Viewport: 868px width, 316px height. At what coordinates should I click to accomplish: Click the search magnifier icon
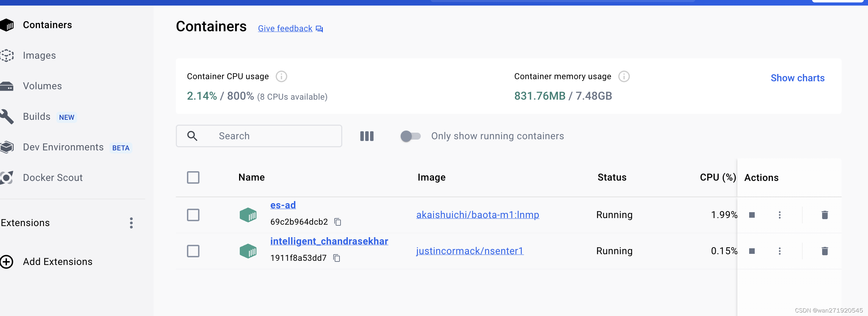point(192,136)
